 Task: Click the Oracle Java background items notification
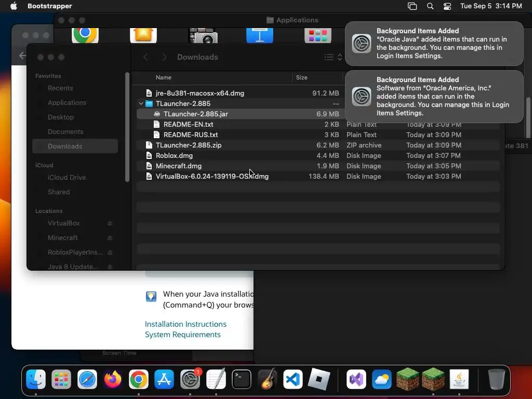tap(434, 44)
